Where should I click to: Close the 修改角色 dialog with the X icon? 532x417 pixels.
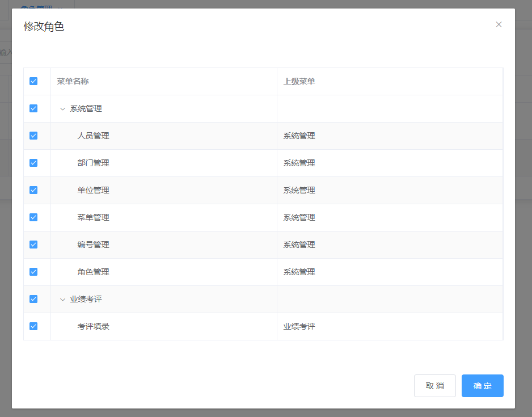pyautogui.click(x=499, y=24)
